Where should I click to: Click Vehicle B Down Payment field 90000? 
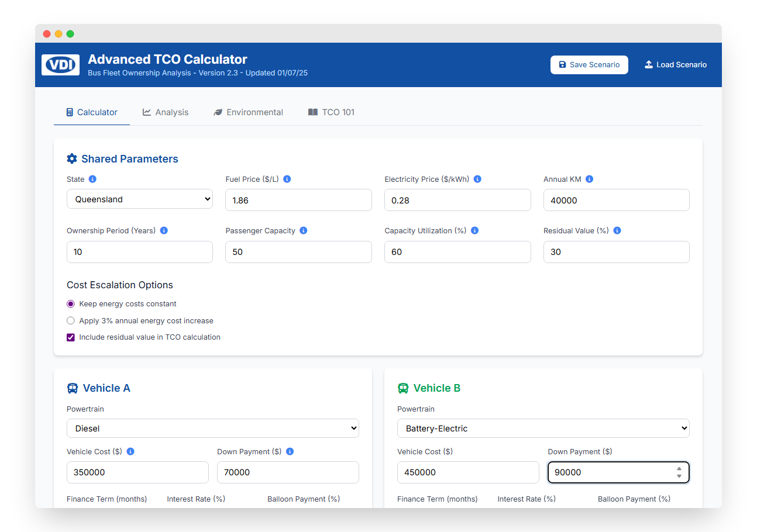coord(618,472)
